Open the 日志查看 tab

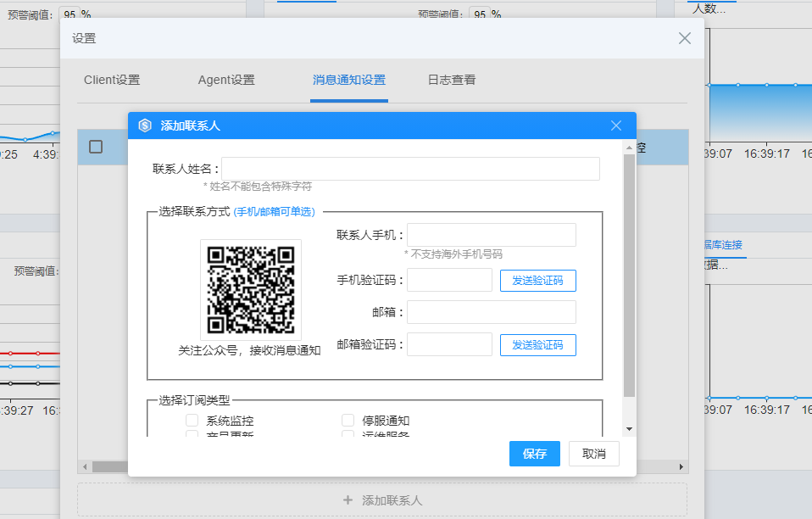tap(452, 81)
